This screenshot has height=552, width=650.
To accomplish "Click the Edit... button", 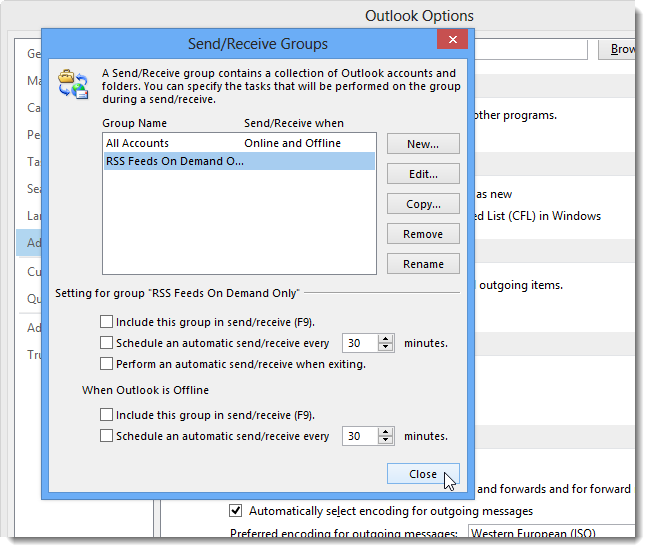I will click(x=423, y=174).
